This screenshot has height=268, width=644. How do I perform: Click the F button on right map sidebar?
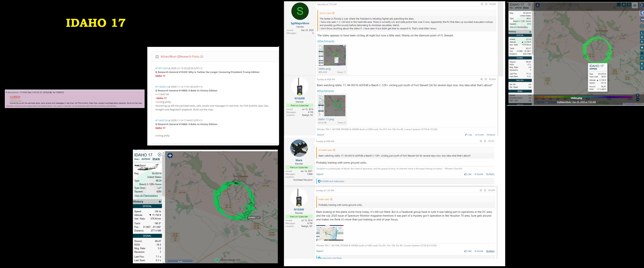tap(642, 68)
